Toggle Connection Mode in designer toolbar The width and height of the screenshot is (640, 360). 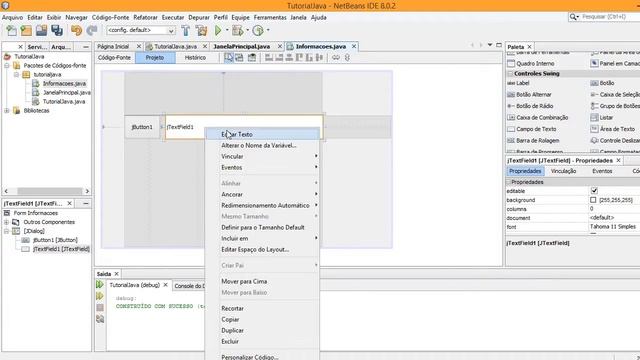239,58
